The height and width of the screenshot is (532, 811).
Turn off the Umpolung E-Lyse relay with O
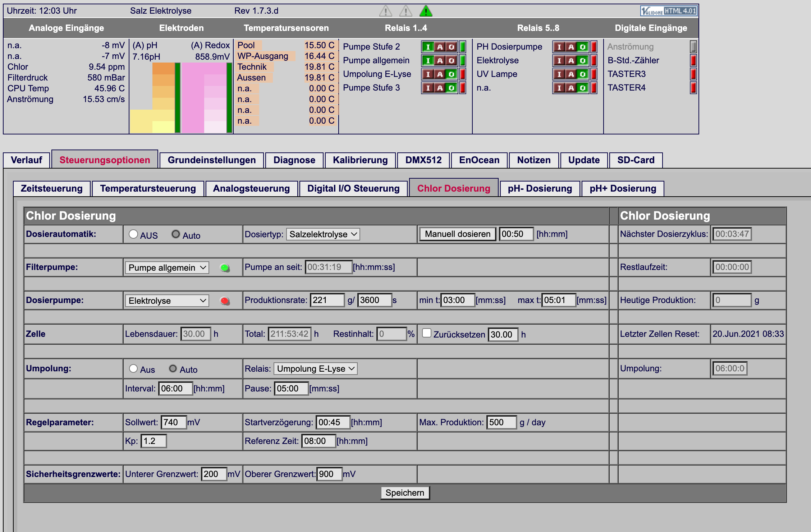452,74
